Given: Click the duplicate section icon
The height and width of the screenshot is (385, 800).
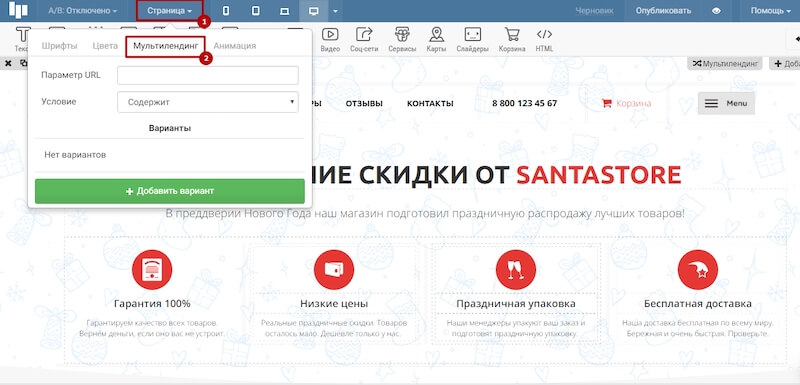Looking at the screenshot, I should 23,64.
